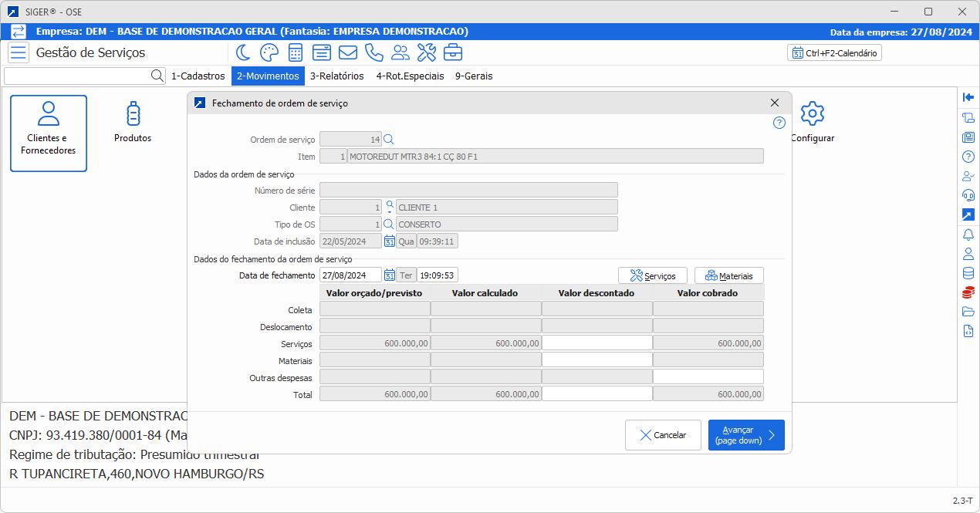Open the calculator tool
This screenshot has width=980, height=513.
(x=295, y=52)
